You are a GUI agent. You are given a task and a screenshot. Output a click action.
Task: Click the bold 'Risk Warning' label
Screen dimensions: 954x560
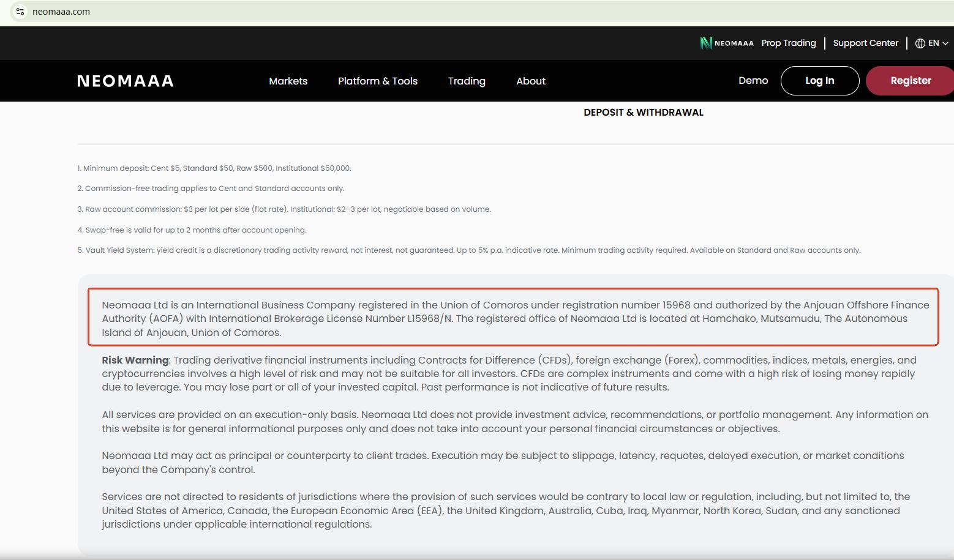click(135, 360)
